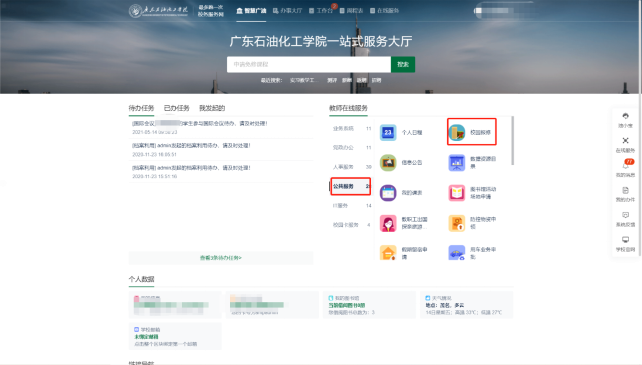Click the robot assistant icon in right sidebar
This screenshot has height=365, width=642.
(625, 116)
